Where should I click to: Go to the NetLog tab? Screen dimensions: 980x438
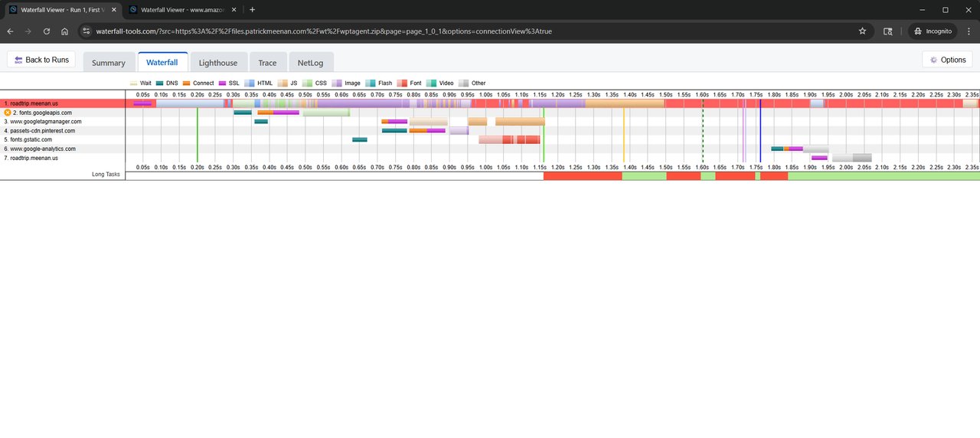click(x=310, y=63)
